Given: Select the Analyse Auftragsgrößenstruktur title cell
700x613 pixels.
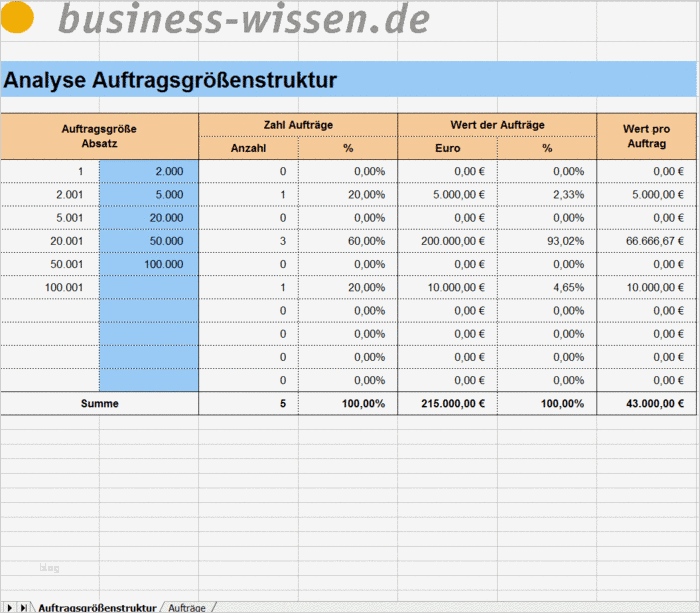Looking at the screenshot, I should tap(348, 79).
